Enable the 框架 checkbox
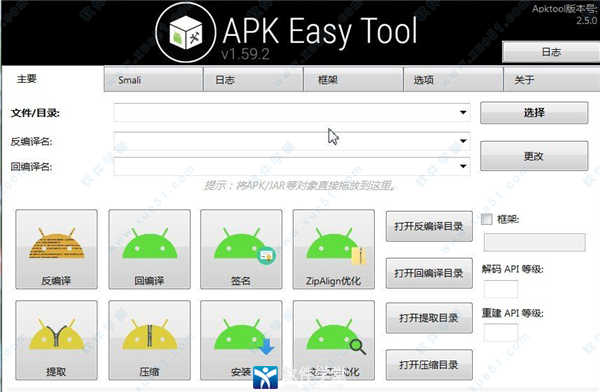The height and width of the screenshot is (392, 600). [487, 219]
